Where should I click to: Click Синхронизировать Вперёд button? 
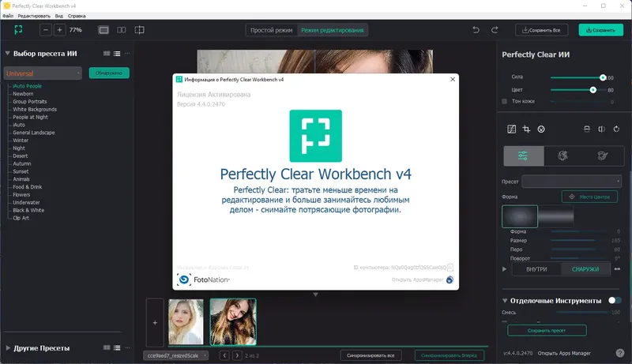pyautogui.click(x=449, y=355)
